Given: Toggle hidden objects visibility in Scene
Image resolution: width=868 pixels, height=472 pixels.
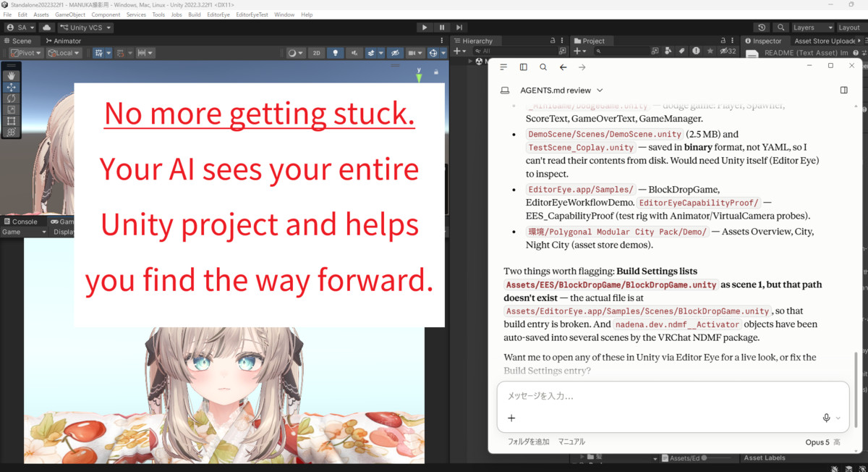Looking at the screenshot, I should (394, 53).
